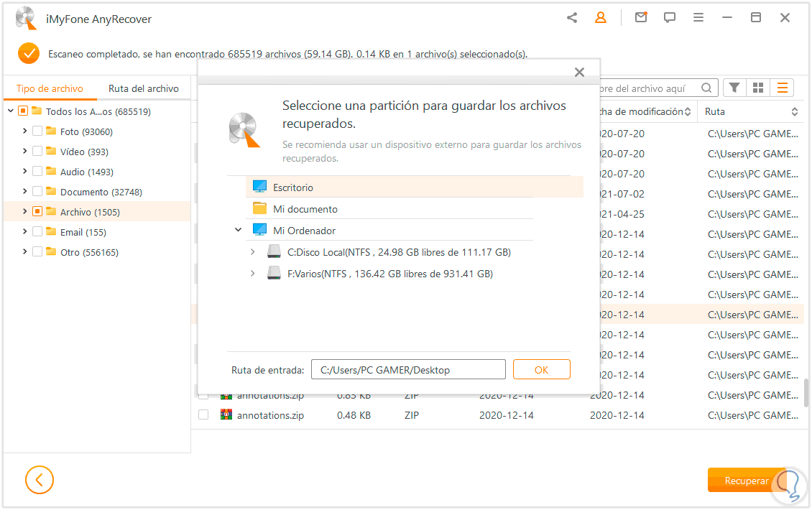The height and width of the screenshot is (510, 812).
Task: Switch to grid thumbnail view
Action: [x=758, y=88]
